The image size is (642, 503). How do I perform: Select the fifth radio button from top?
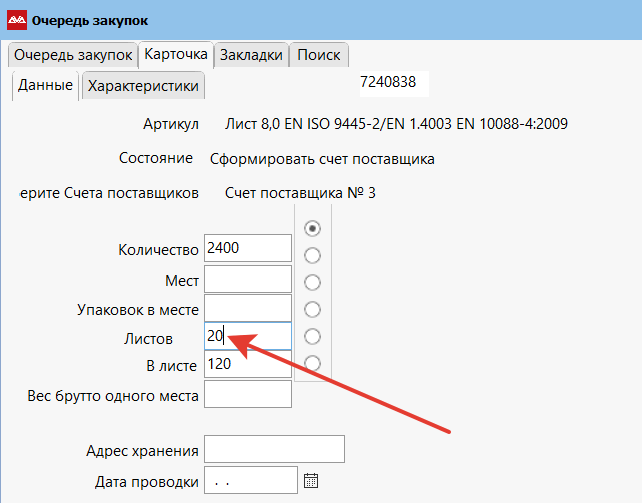(312, 336)
